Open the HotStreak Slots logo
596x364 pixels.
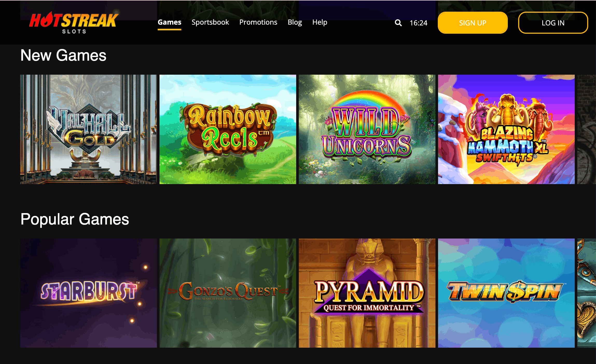pos(74,23)
